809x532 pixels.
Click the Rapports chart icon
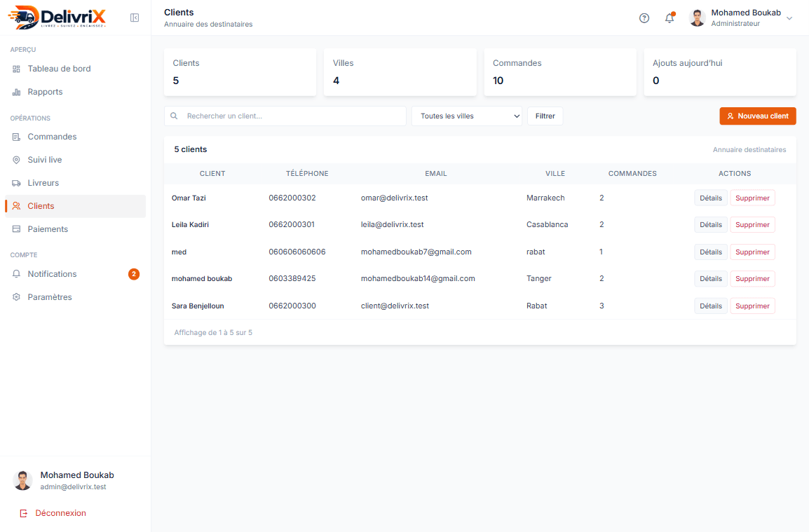(x=17, y=92)
